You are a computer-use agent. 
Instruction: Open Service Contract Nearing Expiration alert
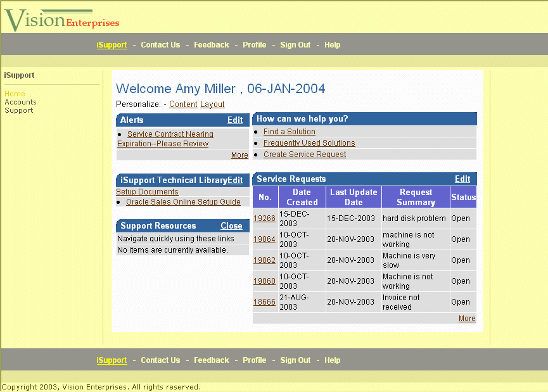165,139
